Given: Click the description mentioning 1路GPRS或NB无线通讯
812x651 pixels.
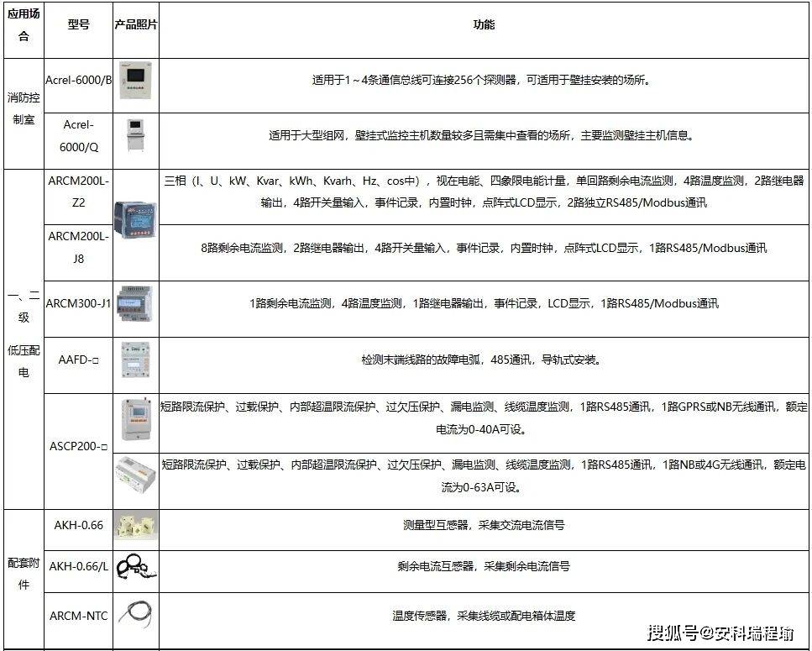Looking at the screenshot, I should pyautogui.click(x=484, y=418).
